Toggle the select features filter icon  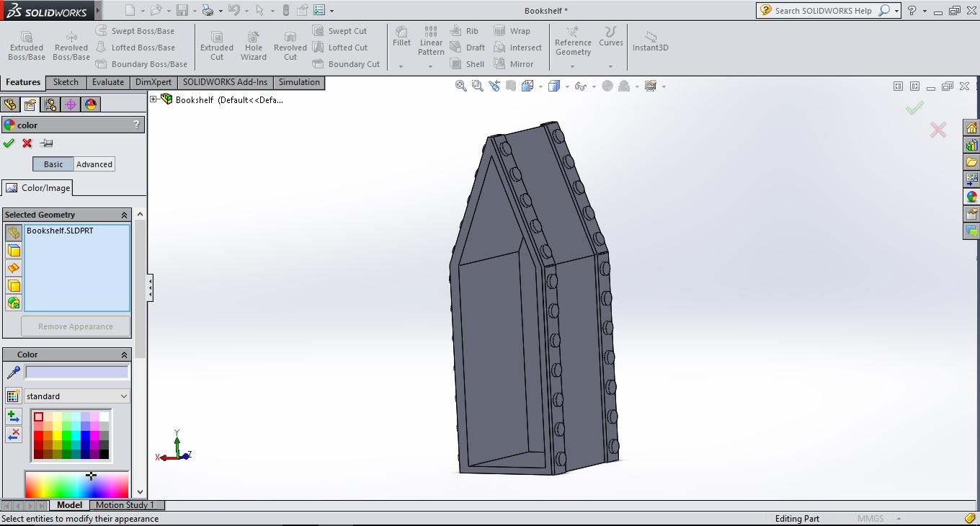tap(14, 303)
